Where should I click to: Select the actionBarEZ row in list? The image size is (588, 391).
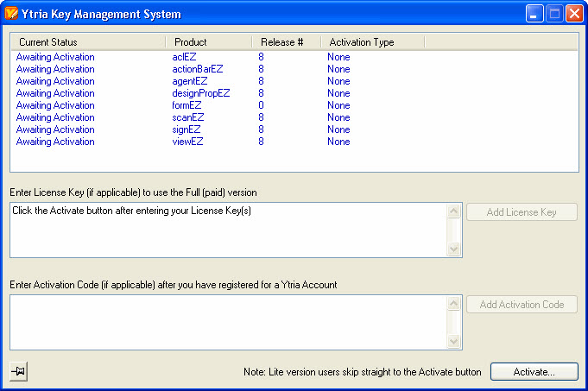(197, 69)
